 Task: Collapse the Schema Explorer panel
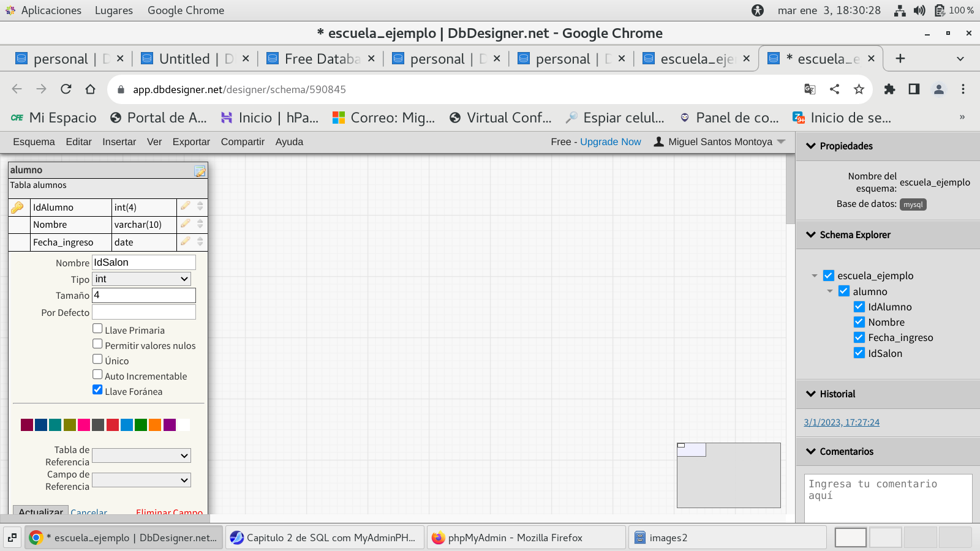pyautogui.click(x=812, y=234)
